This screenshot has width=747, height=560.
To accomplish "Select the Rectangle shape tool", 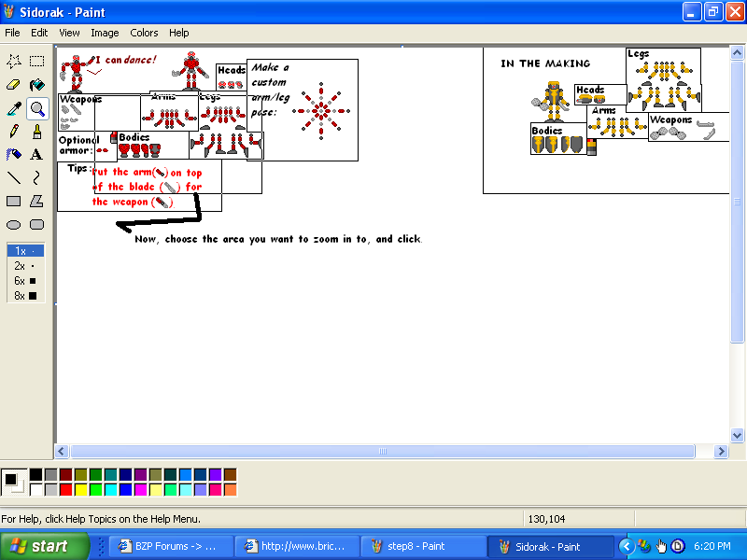I will [14, 201].
